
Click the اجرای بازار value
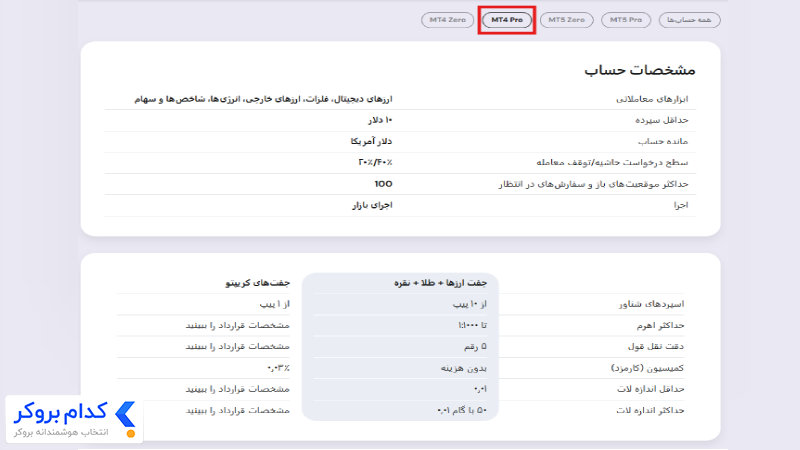(x=372, y=205)
